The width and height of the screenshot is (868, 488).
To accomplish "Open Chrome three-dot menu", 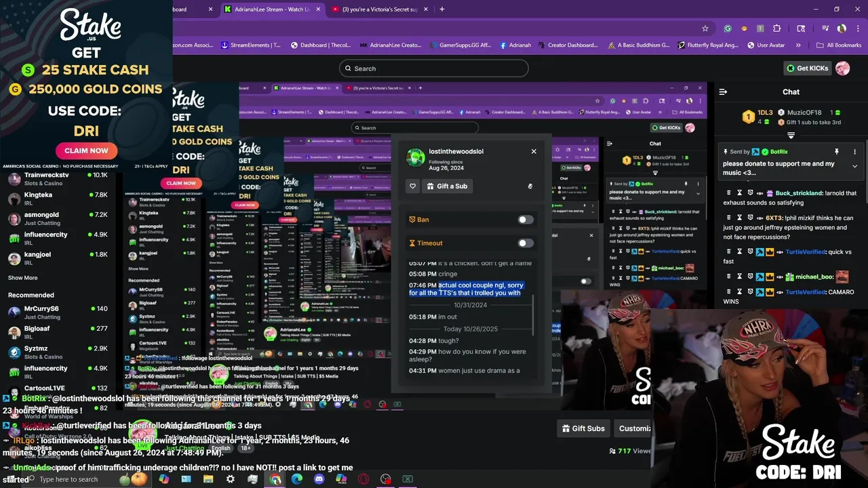I will coord(857,28).
